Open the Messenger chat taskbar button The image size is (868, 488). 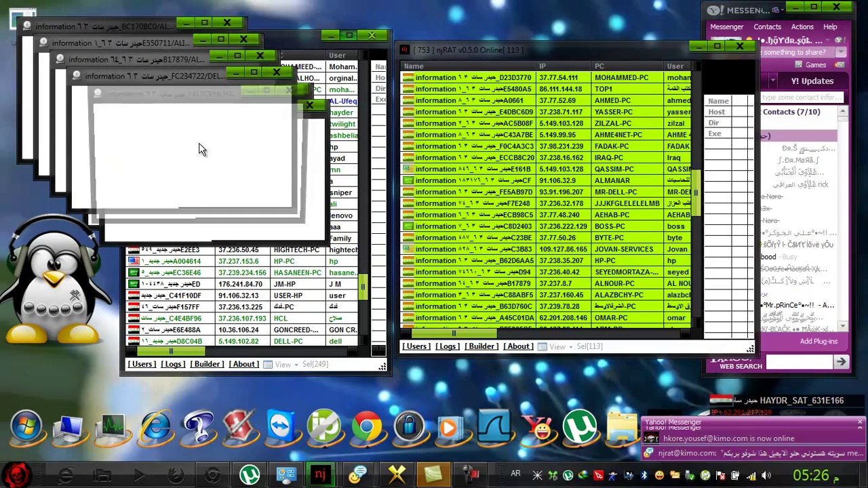(357, 474)
